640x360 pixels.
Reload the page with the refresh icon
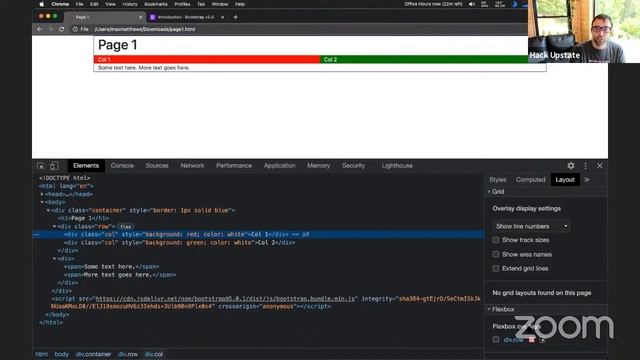pyautogui.click(x=62, y=29)
